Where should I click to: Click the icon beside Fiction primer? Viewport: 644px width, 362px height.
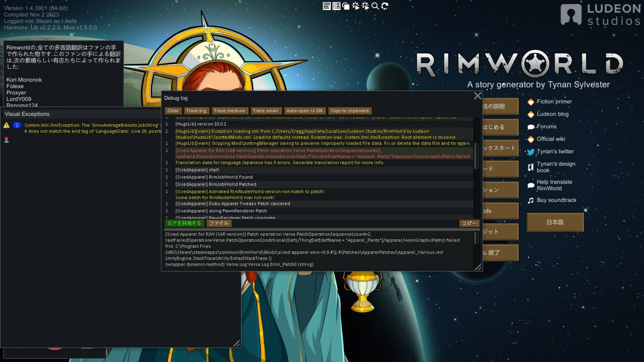point(531,102)
